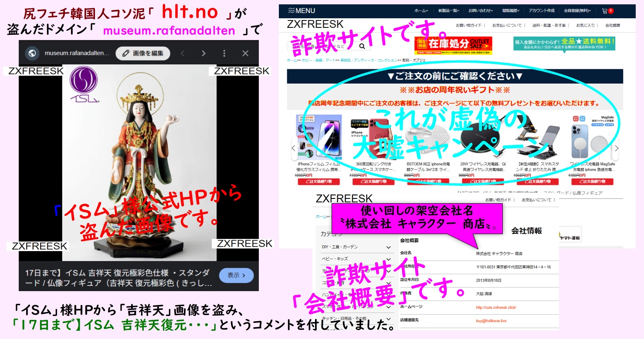This screenshot has height=339, width=644.
Task: Go to previous image in viewer
Action: point(183,53)
